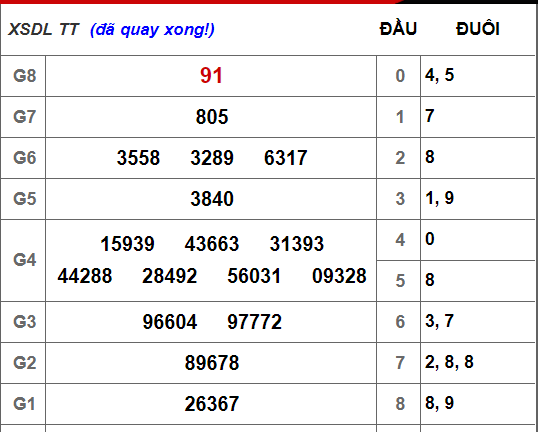The image size is (541, 432).
Task: Click the red G8 result 91
Action: click(211, 76)
